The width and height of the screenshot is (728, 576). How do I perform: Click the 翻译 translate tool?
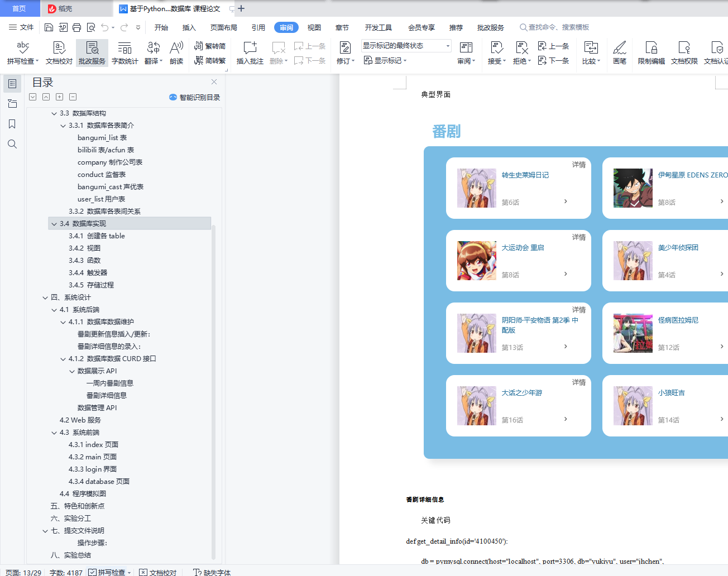153,53
